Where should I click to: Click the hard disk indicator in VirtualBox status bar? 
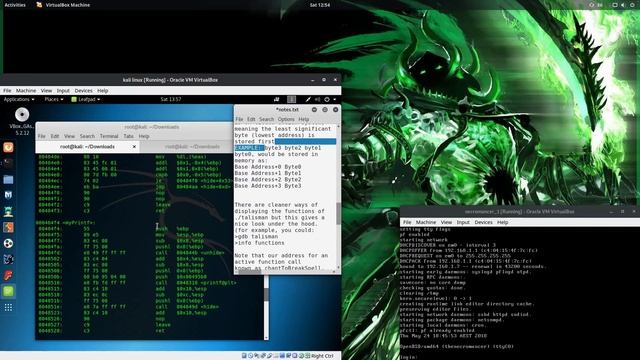pos(244,356)
